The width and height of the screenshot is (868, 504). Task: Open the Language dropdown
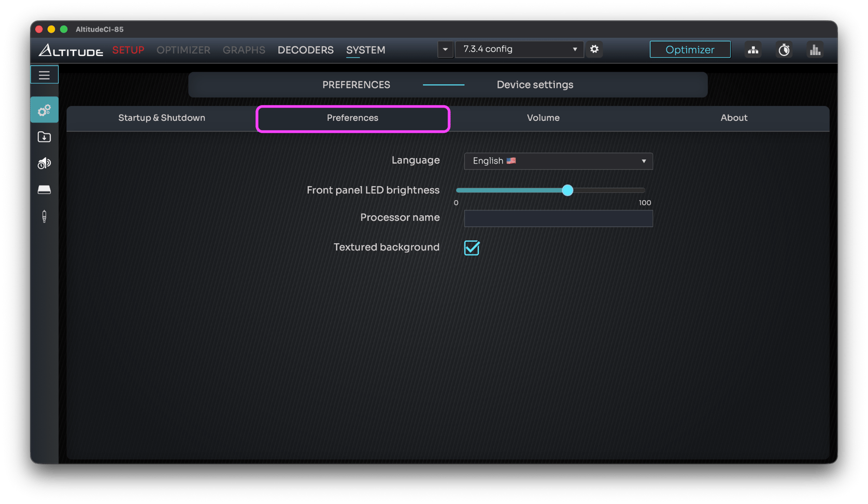(558, 161)
